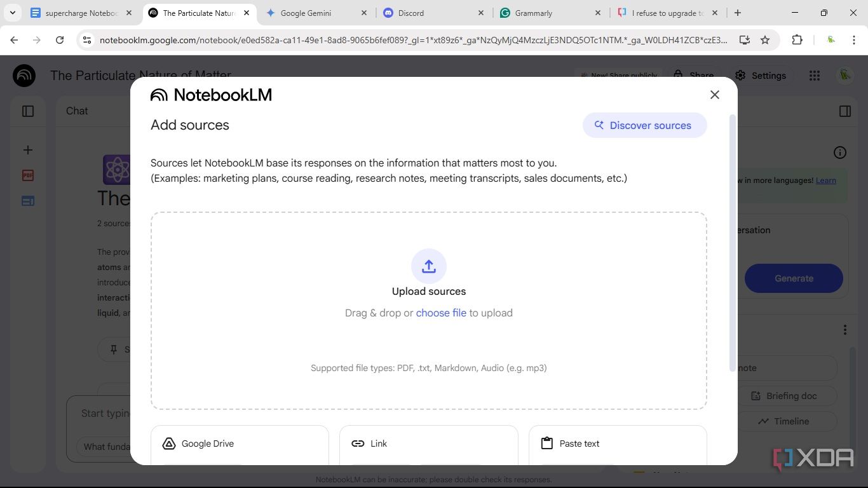Click the Share button
868x488 pixels.
point(693,76)
